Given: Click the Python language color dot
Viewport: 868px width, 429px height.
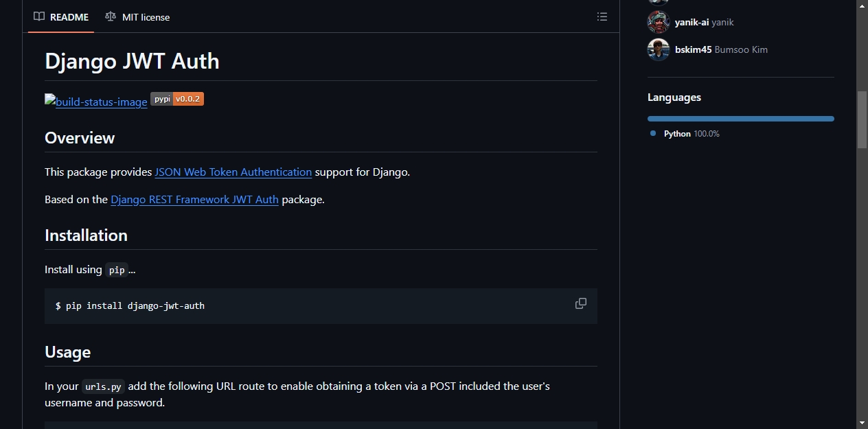Looking at the screenshot, I should click(x=653, y=133).
